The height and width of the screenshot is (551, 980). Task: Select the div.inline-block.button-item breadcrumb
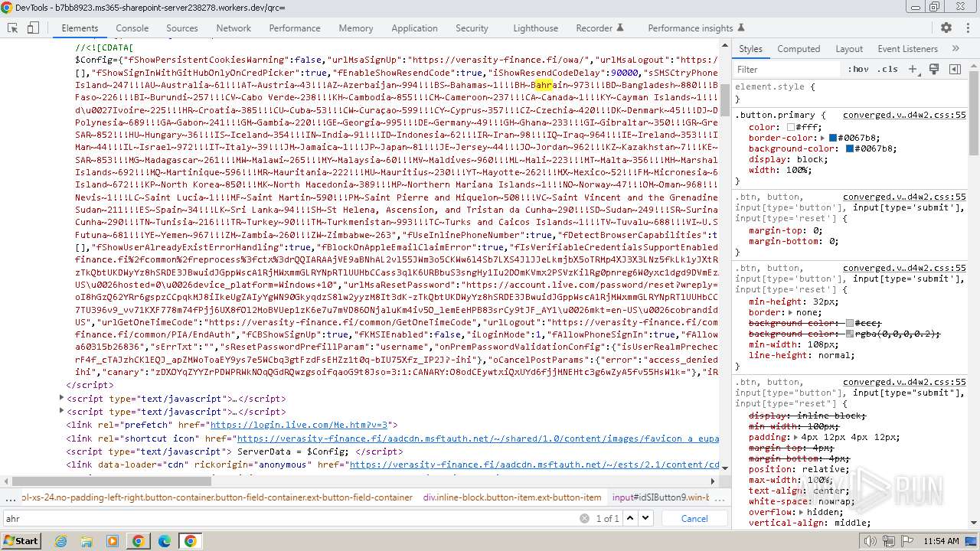[x=512, y=497]
